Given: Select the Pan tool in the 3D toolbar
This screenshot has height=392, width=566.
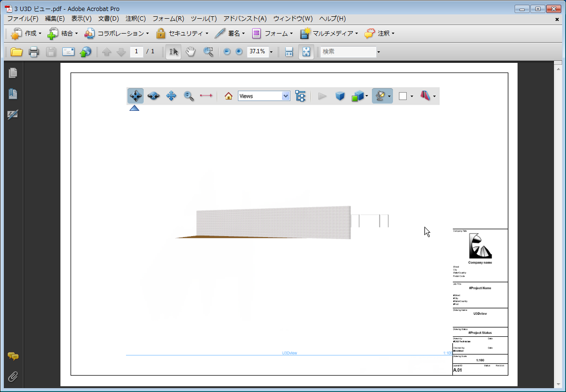Looking at the screenshot, I should (171, 96).
